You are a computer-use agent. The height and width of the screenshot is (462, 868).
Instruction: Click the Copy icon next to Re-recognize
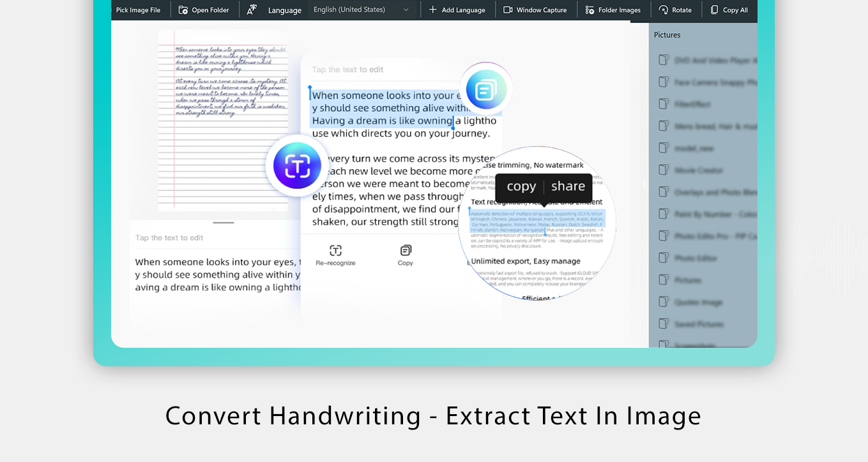pyautogui.click(x=406, y=251)
